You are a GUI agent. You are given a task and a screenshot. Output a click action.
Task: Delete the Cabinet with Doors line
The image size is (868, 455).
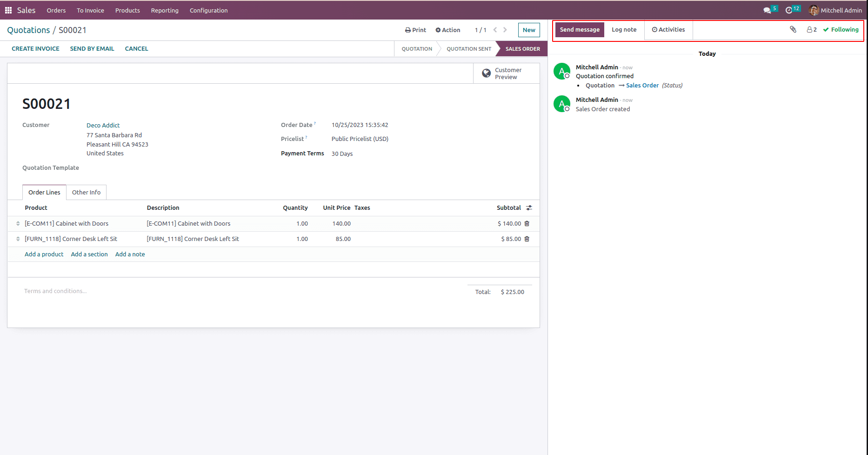(x=527, y=224)
